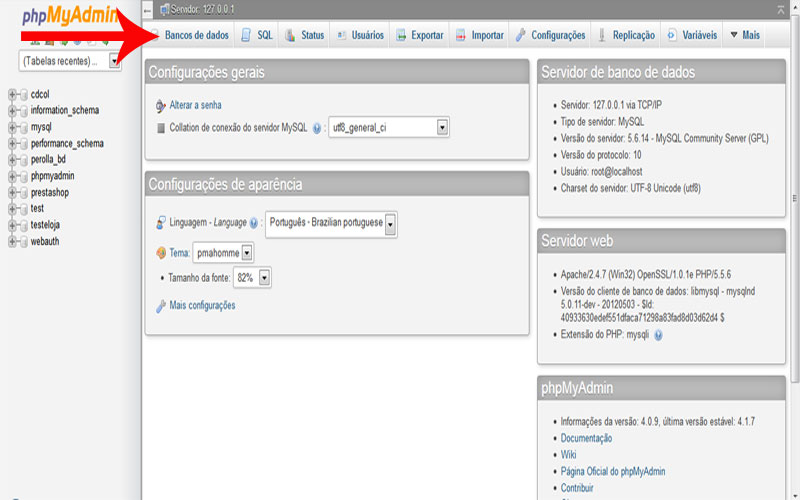Screen dimensions: 800x500
Task: Click collapse icon at top-right of header bar
Action: 781,10
